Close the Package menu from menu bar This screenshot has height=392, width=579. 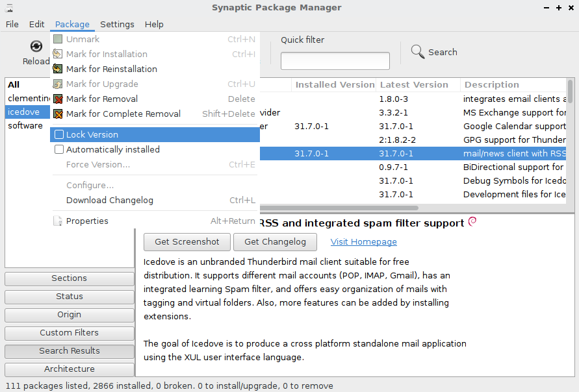[72, 25]
